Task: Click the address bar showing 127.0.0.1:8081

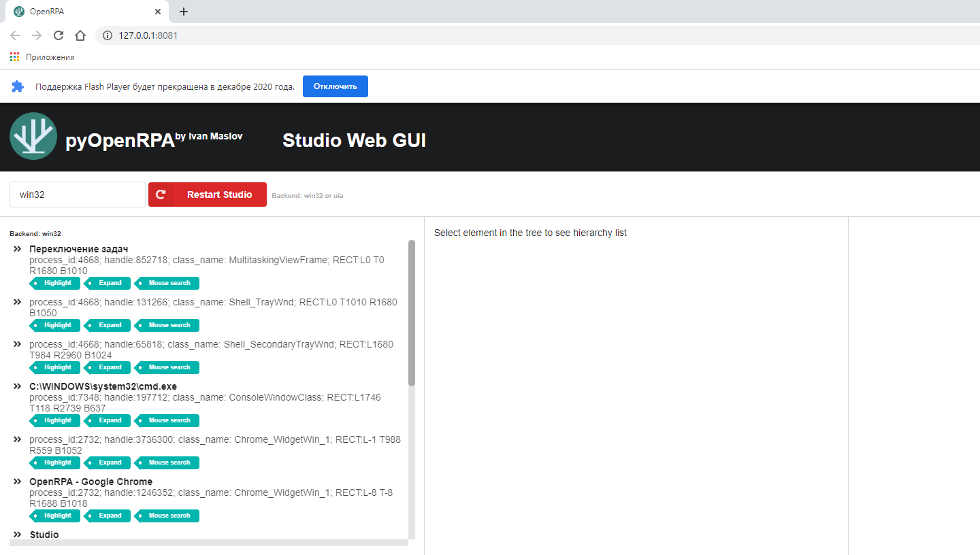Action: [x=538, y=35]
